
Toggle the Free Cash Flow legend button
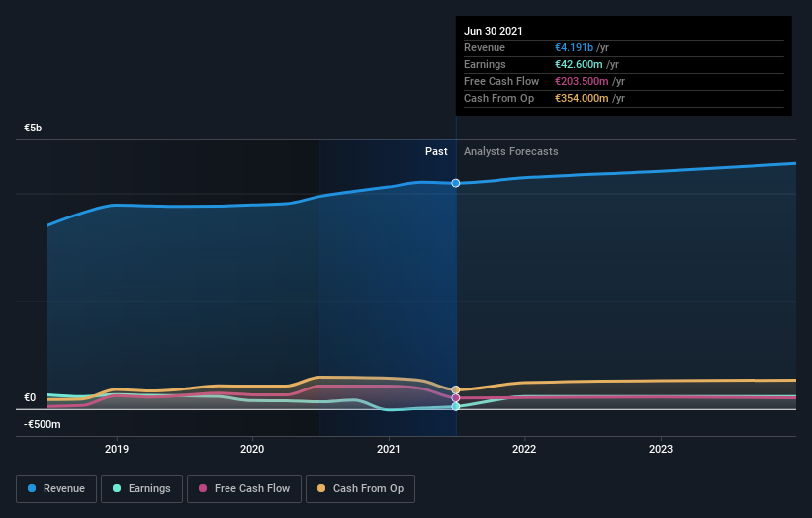coord(244,489)
